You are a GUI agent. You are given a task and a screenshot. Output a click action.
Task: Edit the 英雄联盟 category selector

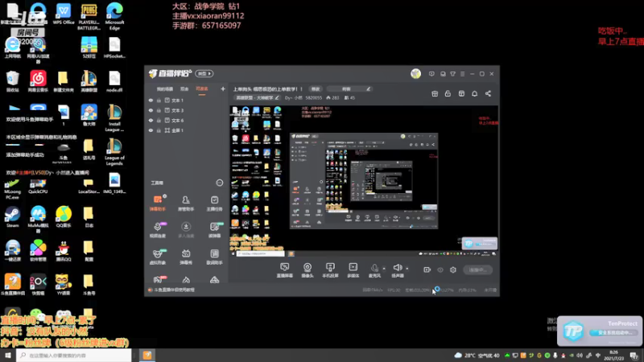click(257, 97)
